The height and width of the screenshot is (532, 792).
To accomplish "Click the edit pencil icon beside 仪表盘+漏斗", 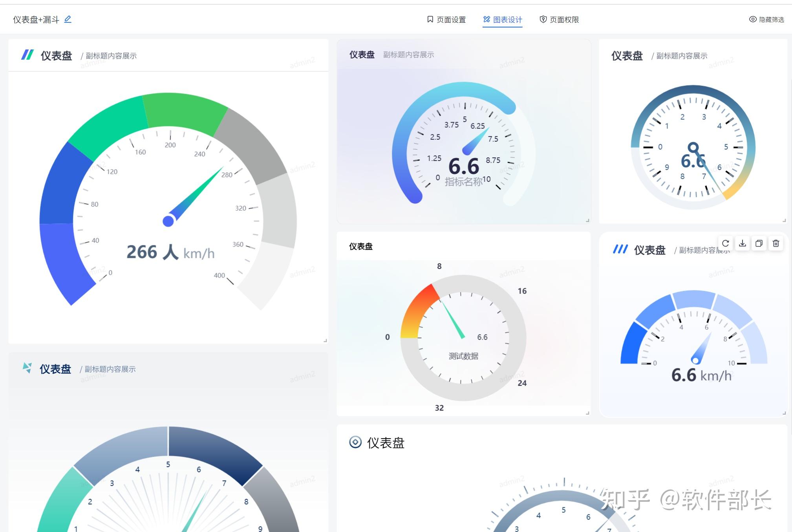I will point(68,19).
